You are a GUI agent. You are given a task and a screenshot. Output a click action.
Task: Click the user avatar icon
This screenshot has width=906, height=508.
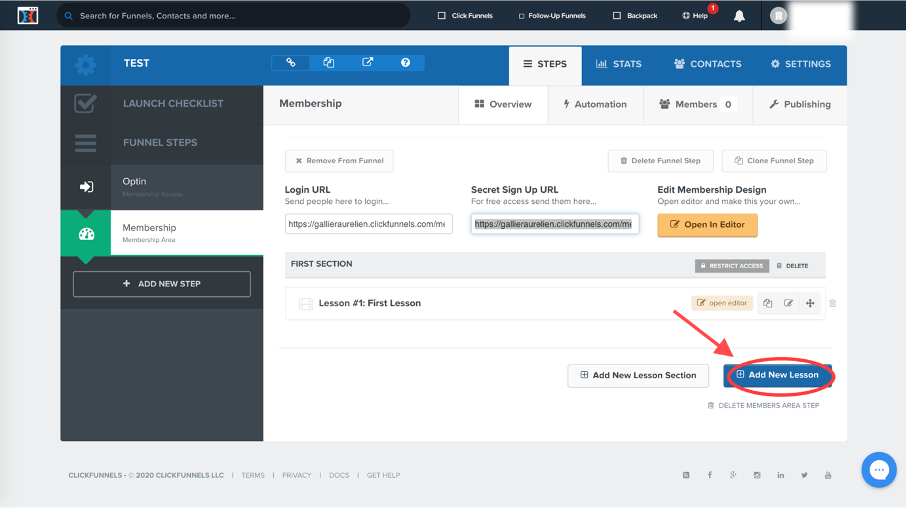tap(778, 16)
